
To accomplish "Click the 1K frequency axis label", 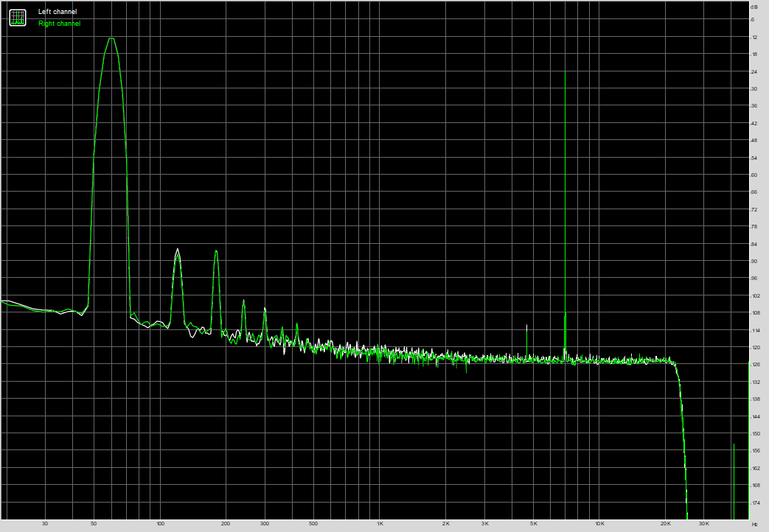I will [x=380, y=524].
